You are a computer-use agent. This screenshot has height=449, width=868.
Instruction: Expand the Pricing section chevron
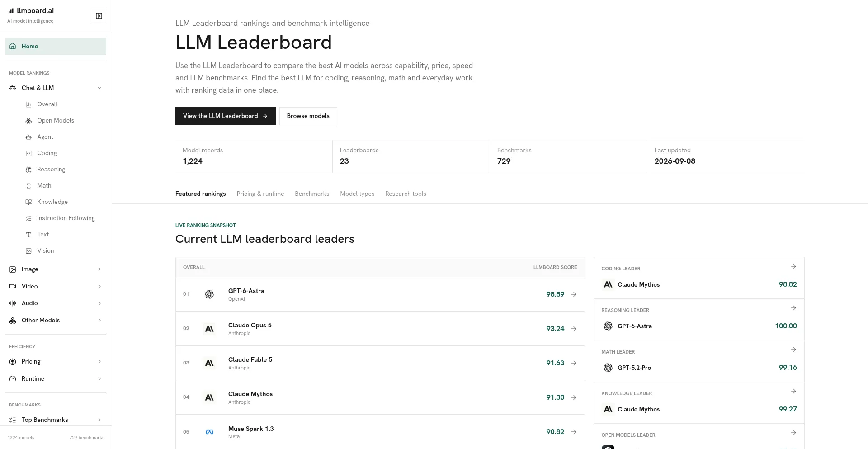click(x=99, y=362)
